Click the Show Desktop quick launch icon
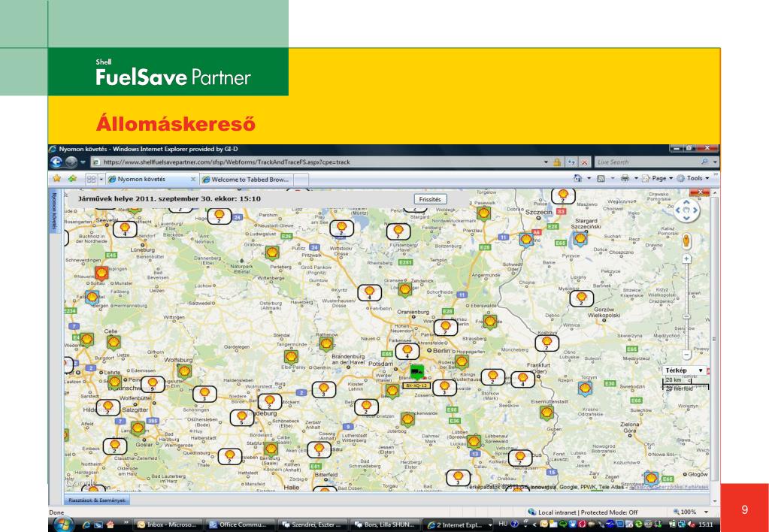 click(98, 524)
